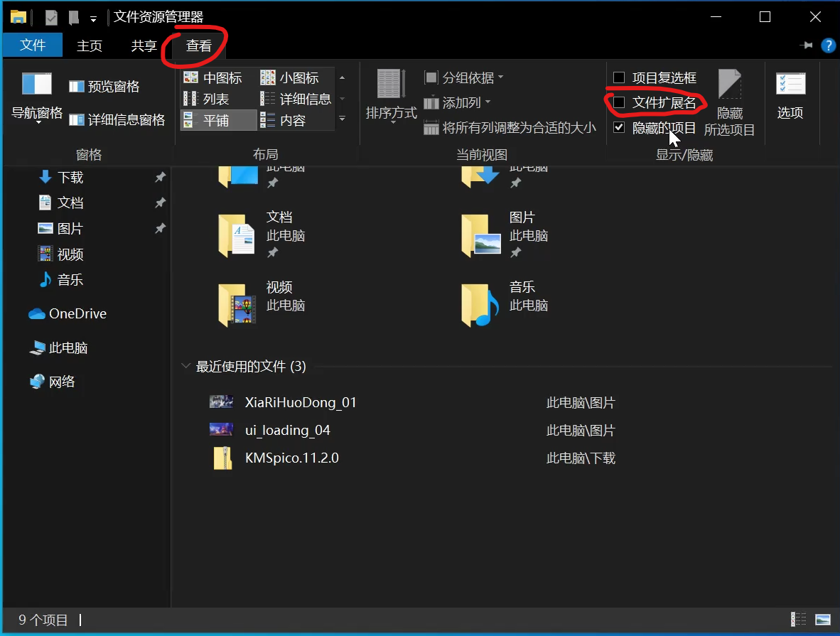The image size is (840, 636).
Task: Open the customize quick access toolbar dropdown
Action: 93,19
